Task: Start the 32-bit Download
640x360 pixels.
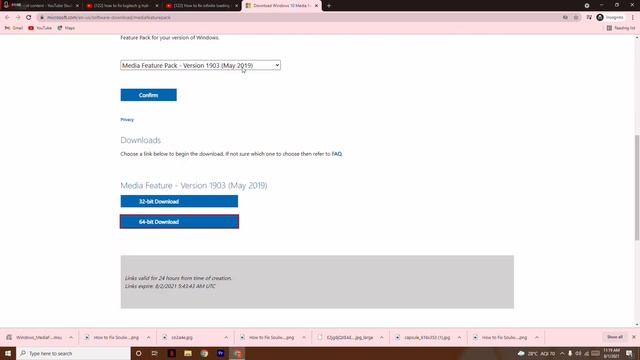Action: tap(179, 201)
